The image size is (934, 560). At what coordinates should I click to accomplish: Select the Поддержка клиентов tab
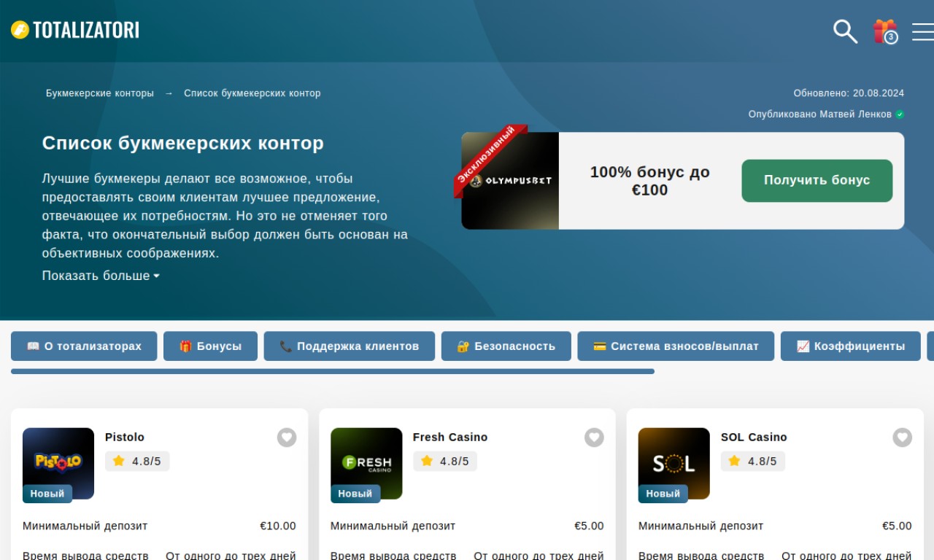click(350, 346)
